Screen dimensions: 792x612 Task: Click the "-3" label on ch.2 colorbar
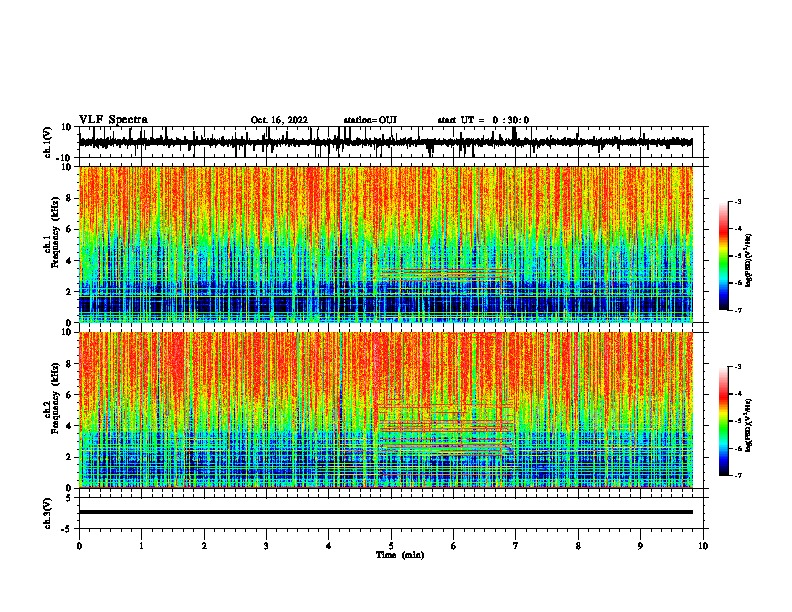tap(737, 367)
